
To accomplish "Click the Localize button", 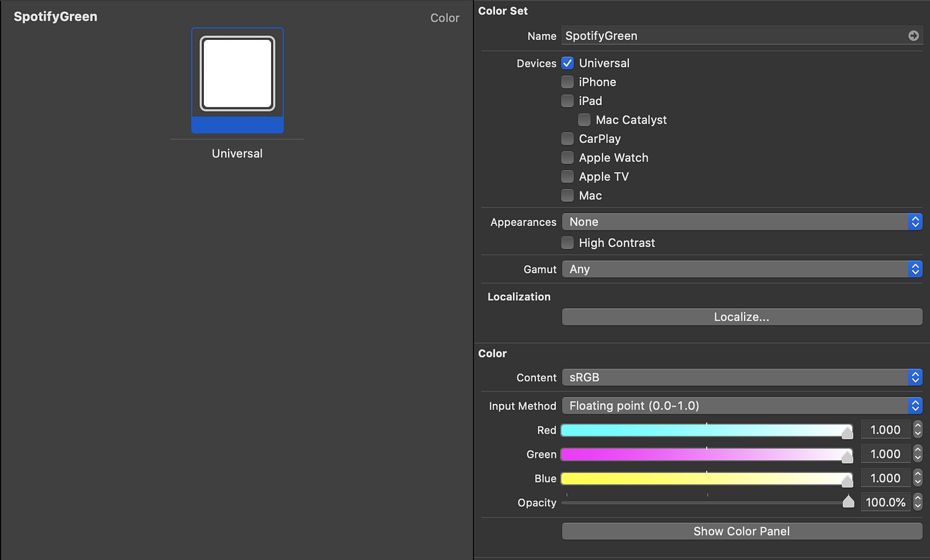I will click(741, 317).
